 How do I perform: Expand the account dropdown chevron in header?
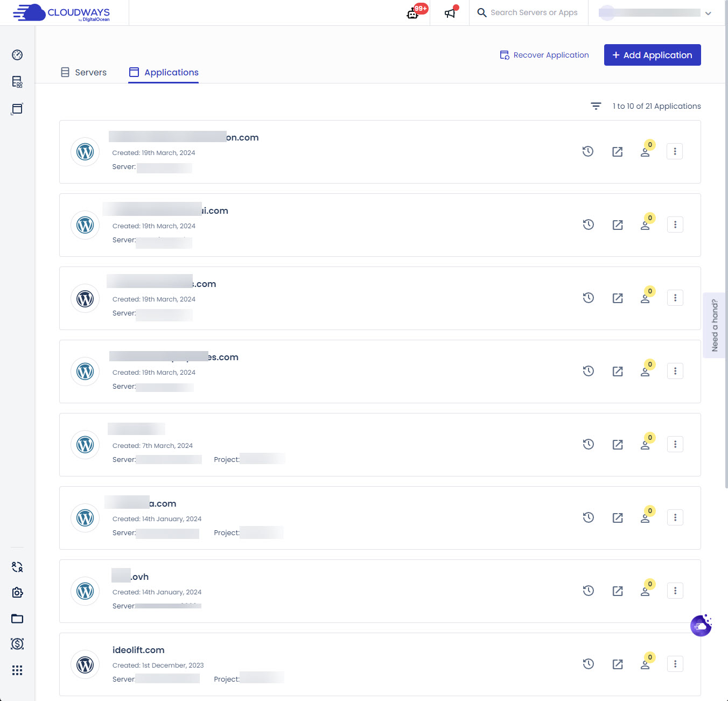(708, 13)
